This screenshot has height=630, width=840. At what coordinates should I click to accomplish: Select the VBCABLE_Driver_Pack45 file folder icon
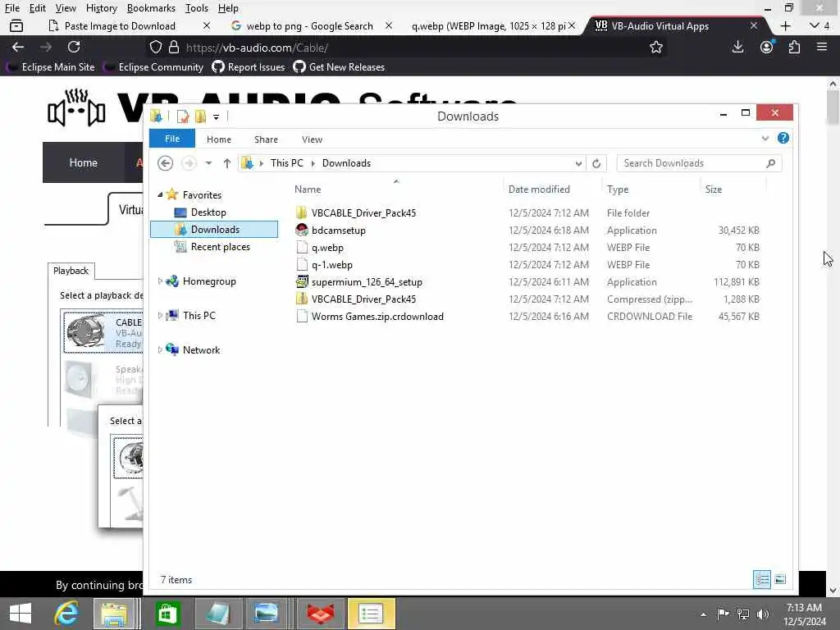coord(302,212)
